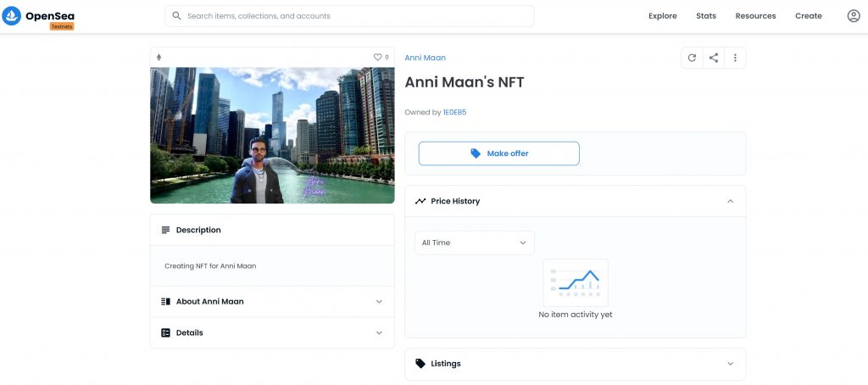Screen dimensions: 868x385
Task: Open the Stats menu
Action: [706, 16]
